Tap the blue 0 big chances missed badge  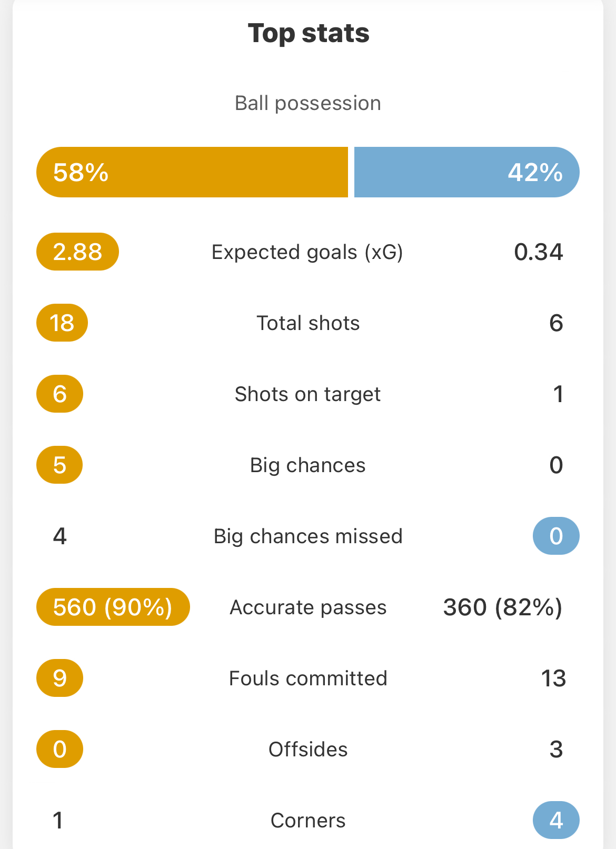(556, 536)
